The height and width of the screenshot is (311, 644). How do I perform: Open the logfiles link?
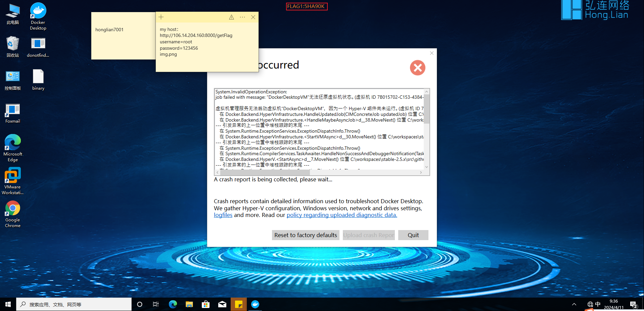(x=223, y=215)
